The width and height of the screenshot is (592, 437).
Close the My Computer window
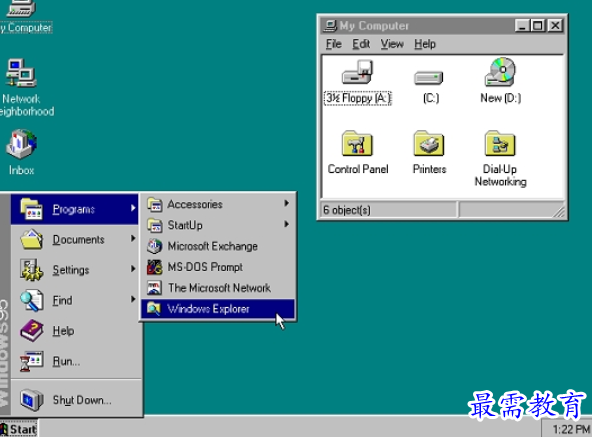point(555,26)
